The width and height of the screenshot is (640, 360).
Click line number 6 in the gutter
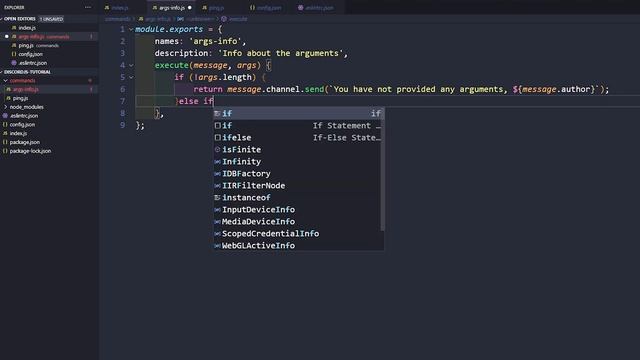123,89
